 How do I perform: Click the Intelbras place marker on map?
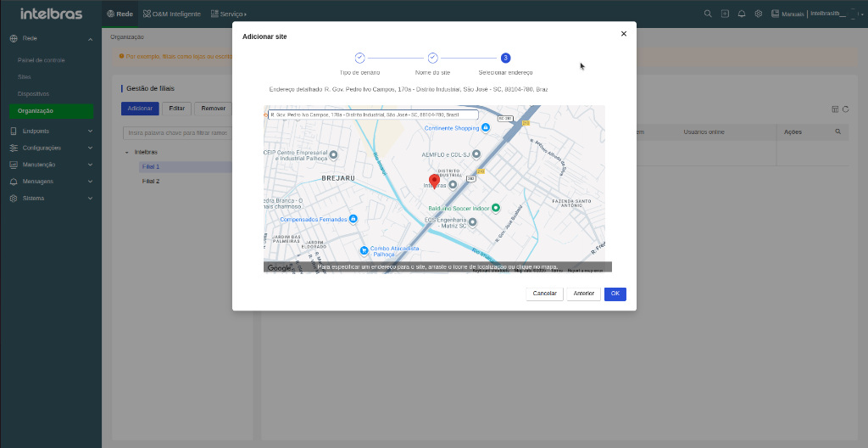[x=453, y=185]
